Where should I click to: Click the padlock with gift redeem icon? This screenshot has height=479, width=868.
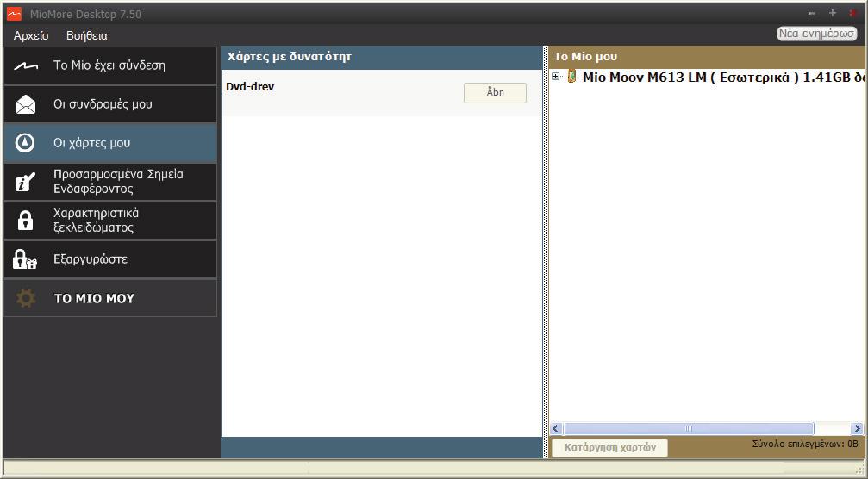point(25,258)
